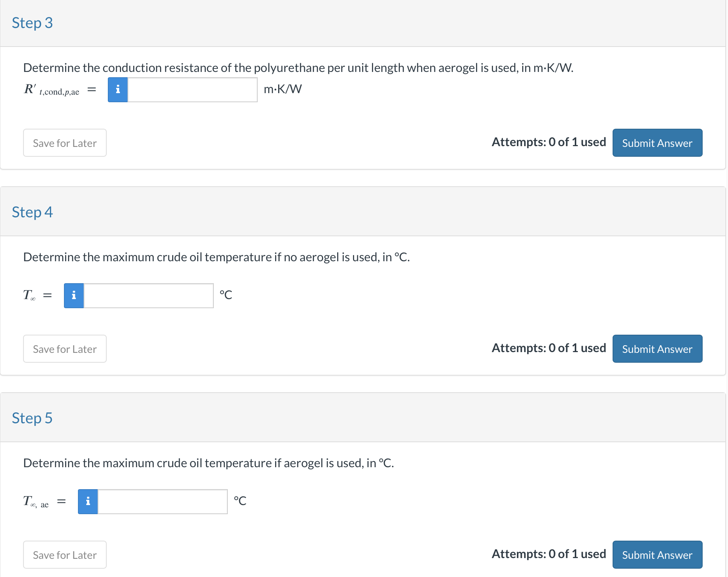Click the Step 3 section heading
The width and height of the screenshot is (728, 577).
pyautogui.click(x=32, y=23)
